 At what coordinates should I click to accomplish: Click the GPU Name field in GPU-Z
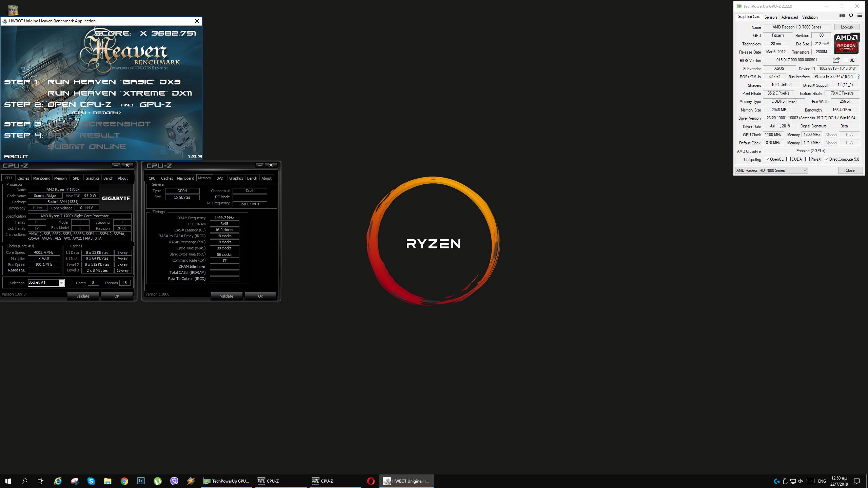pyautogui.click(x=797, y=27)
